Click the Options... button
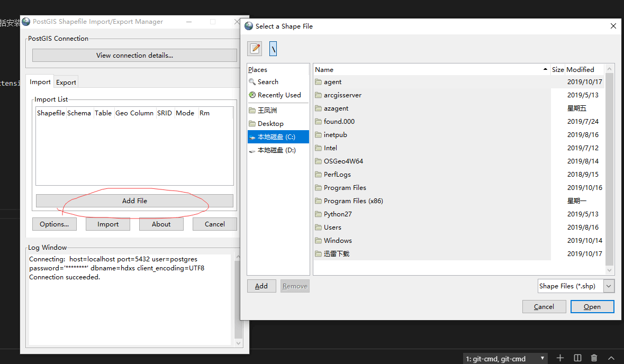 54,224
